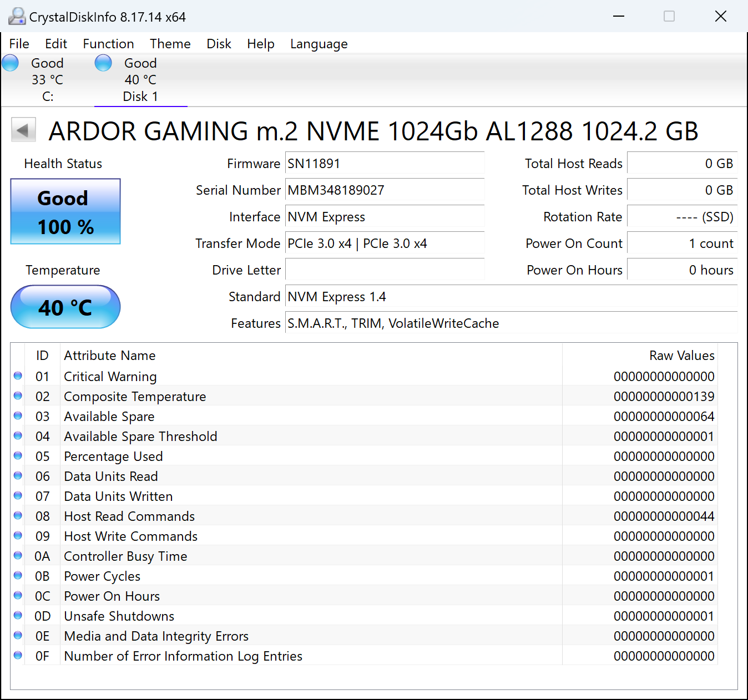
Task: Open the File menu
Action: (x=19, y=44)
